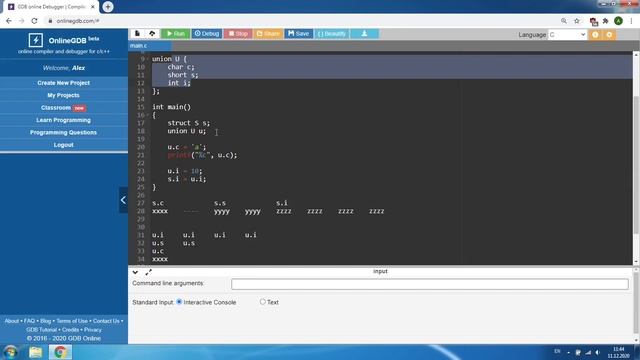The width and height of the screenshot is (640, 360).
Task: Click the volume icon in system tray
Action: click(x=598, y=352)
